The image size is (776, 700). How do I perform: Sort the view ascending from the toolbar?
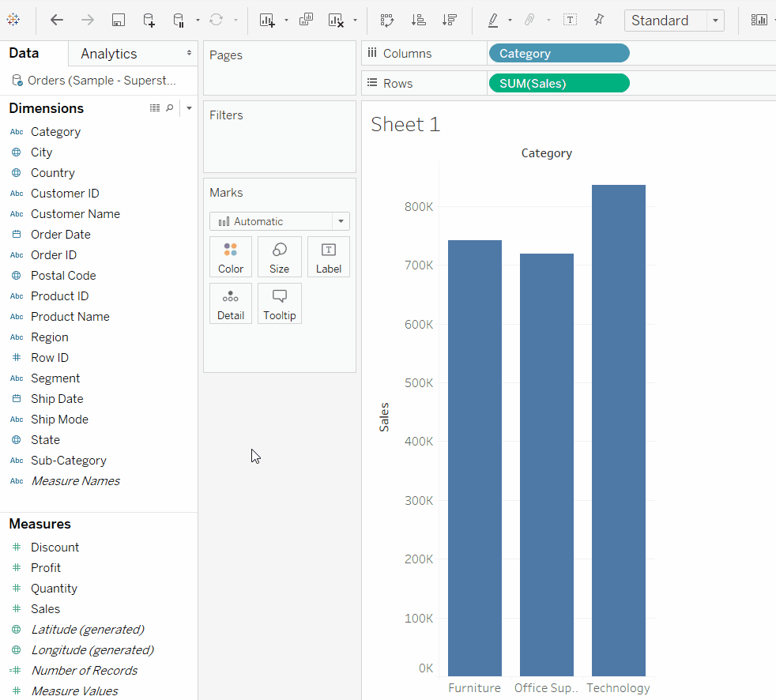(419, 20)
